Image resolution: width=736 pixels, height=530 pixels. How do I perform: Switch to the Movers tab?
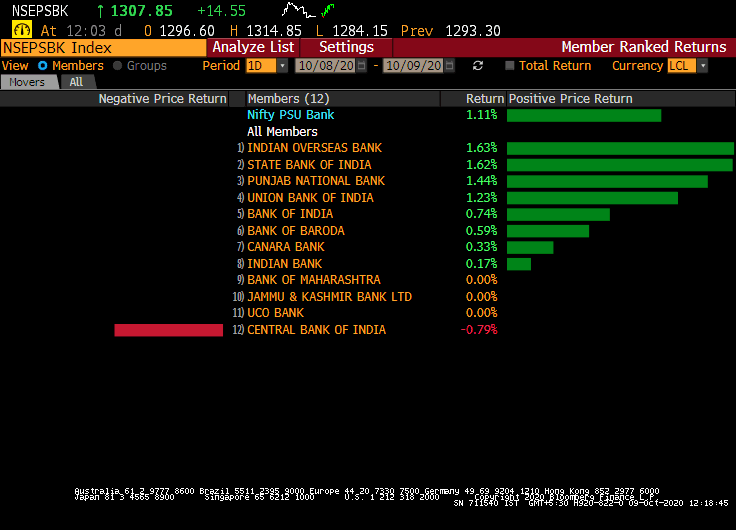click(27, 82)
